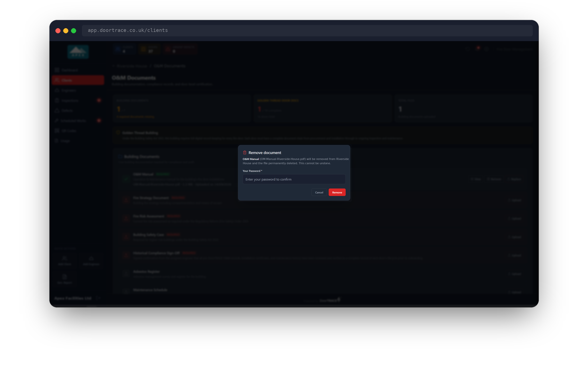Select the bold "O&M Manual" text in dialog

[251, 159]
